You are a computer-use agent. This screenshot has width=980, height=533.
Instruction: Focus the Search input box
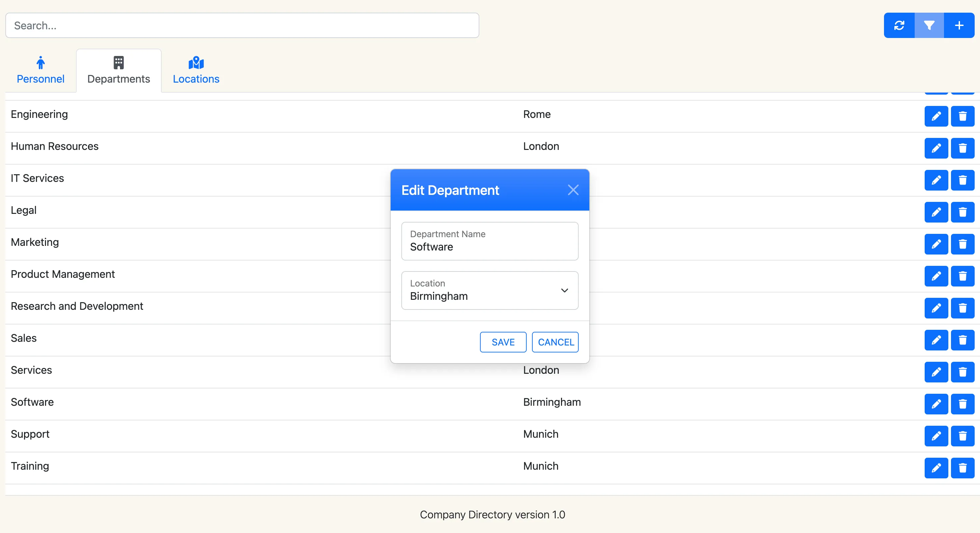242,25
